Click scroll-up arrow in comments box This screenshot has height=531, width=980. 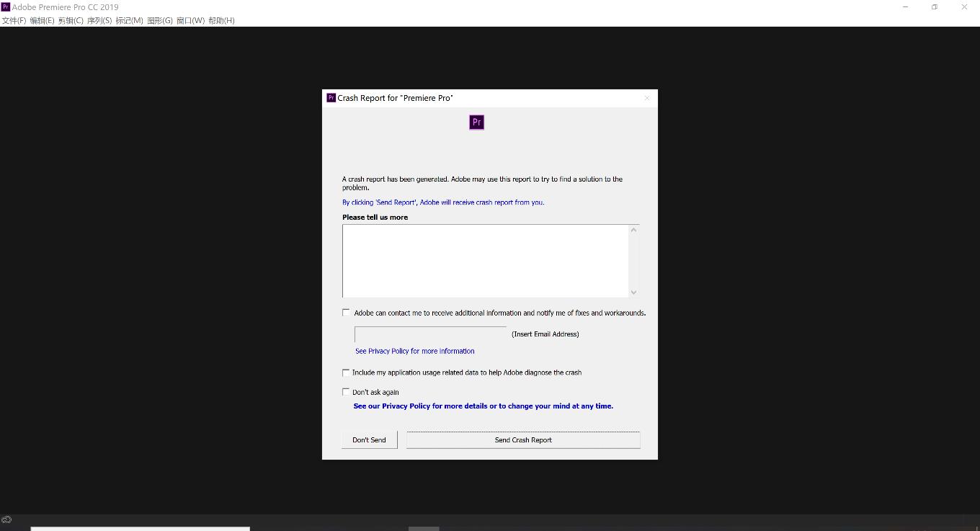633,231
